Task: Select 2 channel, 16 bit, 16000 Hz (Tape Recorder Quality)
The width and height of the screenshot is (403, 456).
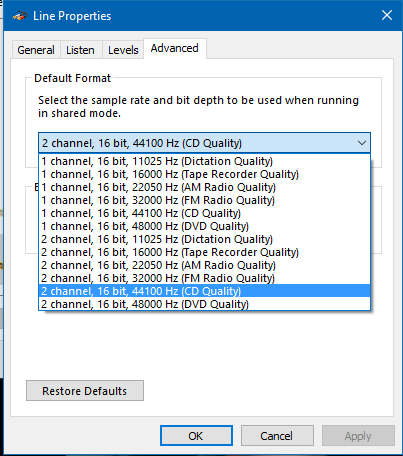Action: click(x=204, y=252)
